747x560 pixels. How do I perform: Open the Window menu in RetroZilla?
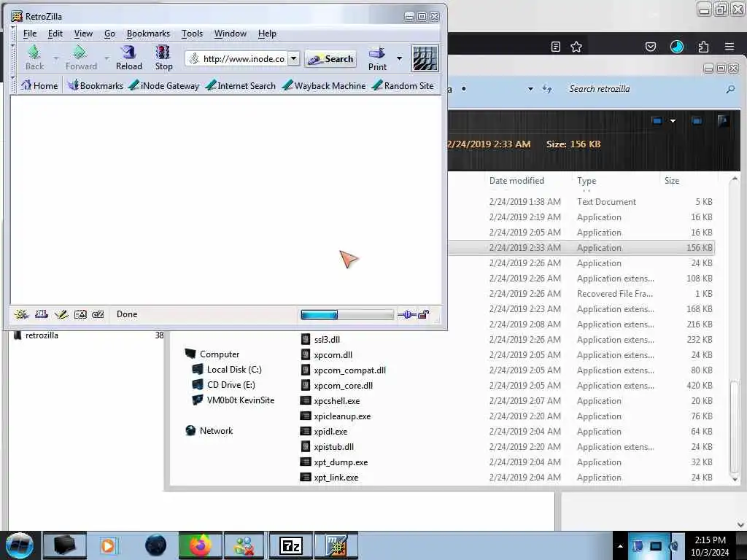tap(230, 34)
